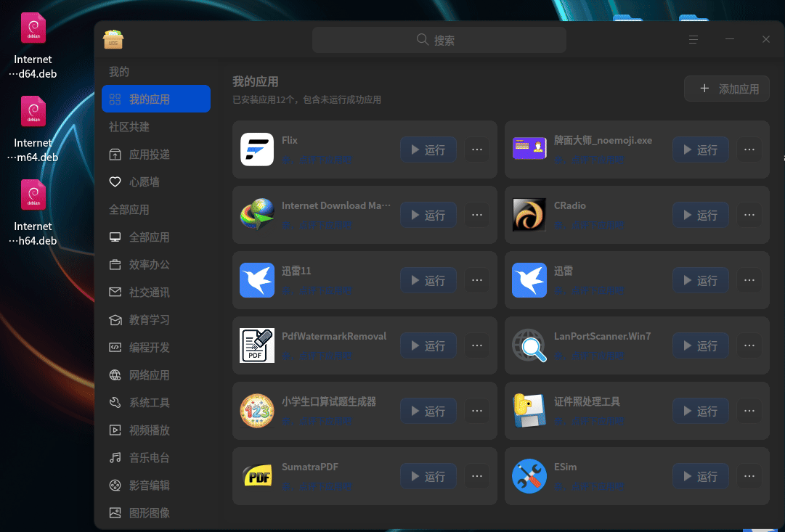This screenshot has width=785, height=532.
Task: Click the PdfWatermarkRemoval app icon
Action: (x=257, y=345)
